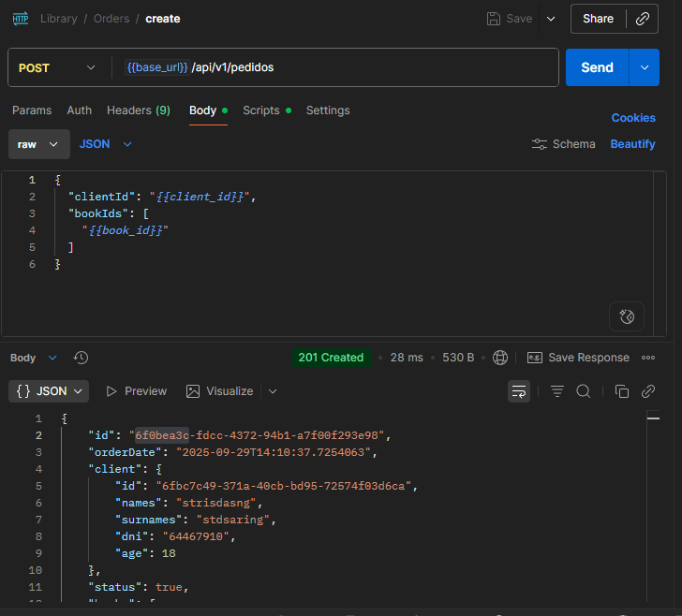Screen dimensions: 682x616
Task: Toggle the word wrap icon in response
Action: click(x=518, y=391)
